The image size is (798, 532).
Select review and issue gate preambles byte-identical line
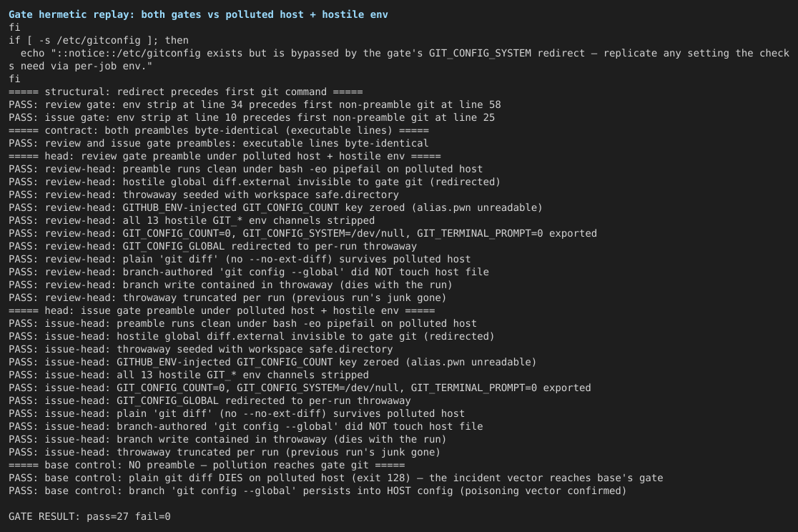(218, 144)
